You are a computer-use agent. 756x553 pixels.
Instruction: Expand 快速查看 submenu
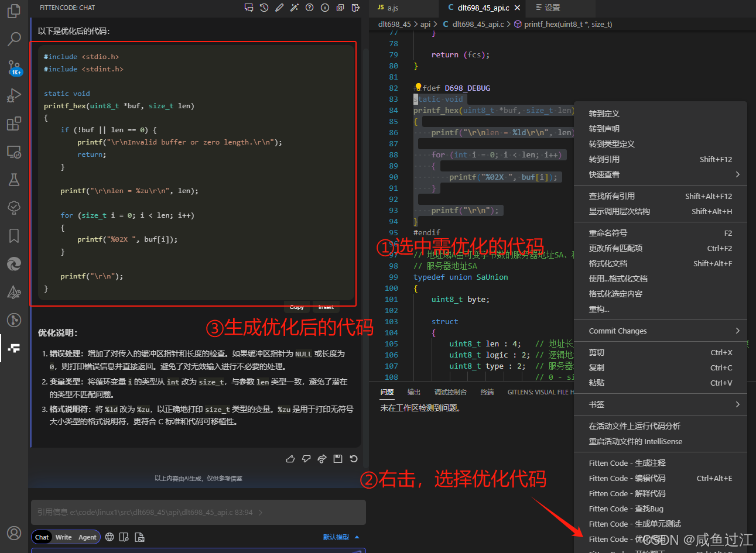[x=661, y=174]
